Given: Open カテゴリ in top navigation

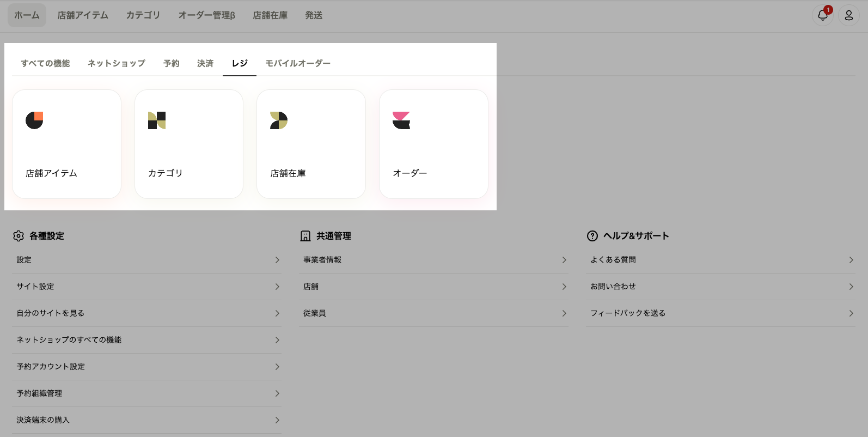Looking at the screenshot, I should tap(143, 15).
